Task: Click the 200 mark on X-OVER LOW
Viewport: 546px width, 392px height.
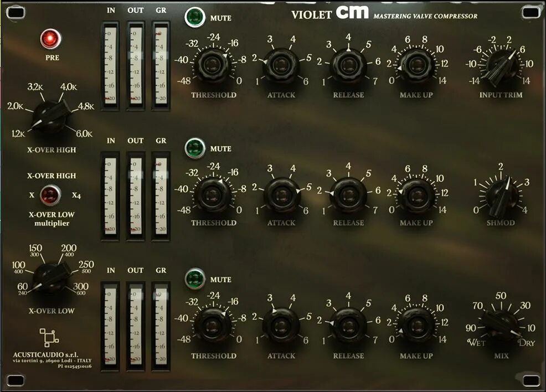Action: click(69, 248)
